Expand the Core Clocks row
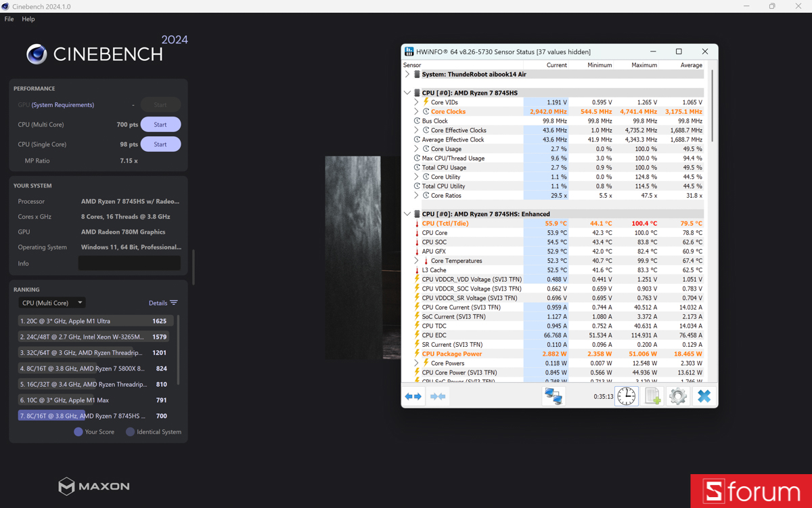 point(417,112)
